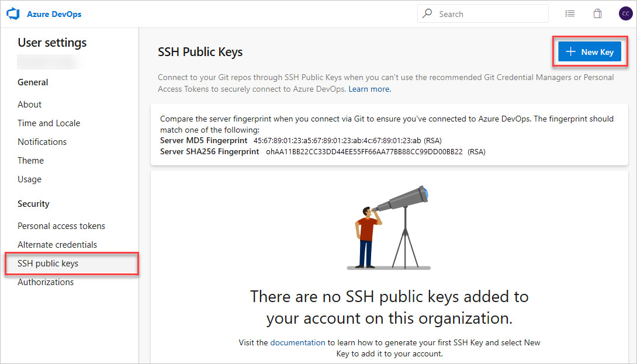Image resolution: width=637 pixels, height=364 pixels.
Task: Open the Authorizations page
Action: (x=46, y=282)
